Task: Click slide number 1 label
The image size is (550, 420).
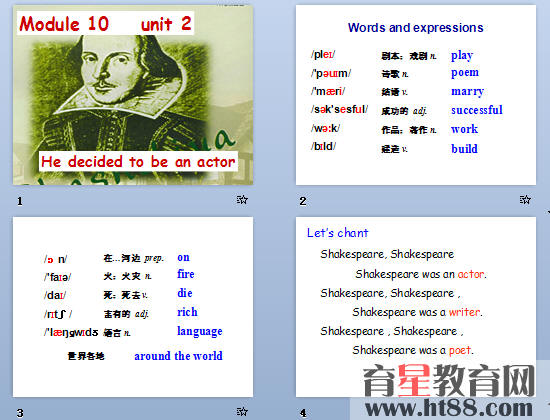Action: click(x=20, y=201)
